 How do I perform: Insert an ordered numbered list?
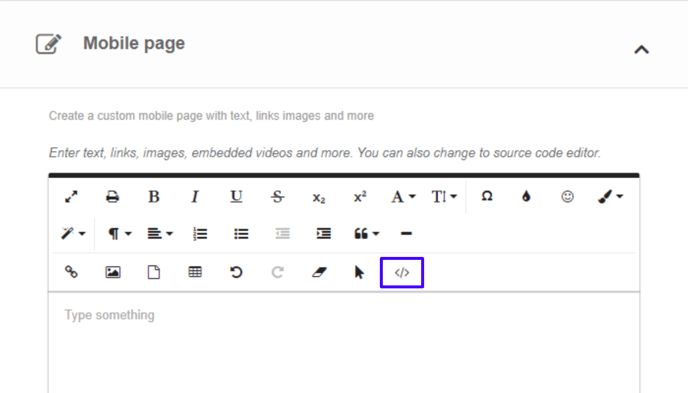(200, 234)
